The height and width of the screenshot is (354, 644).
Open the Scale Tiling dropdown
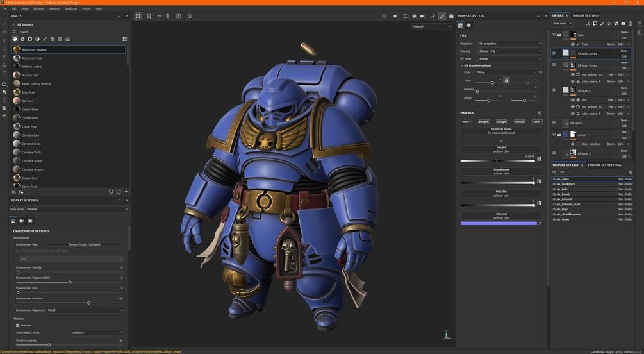tap(506, 72)
